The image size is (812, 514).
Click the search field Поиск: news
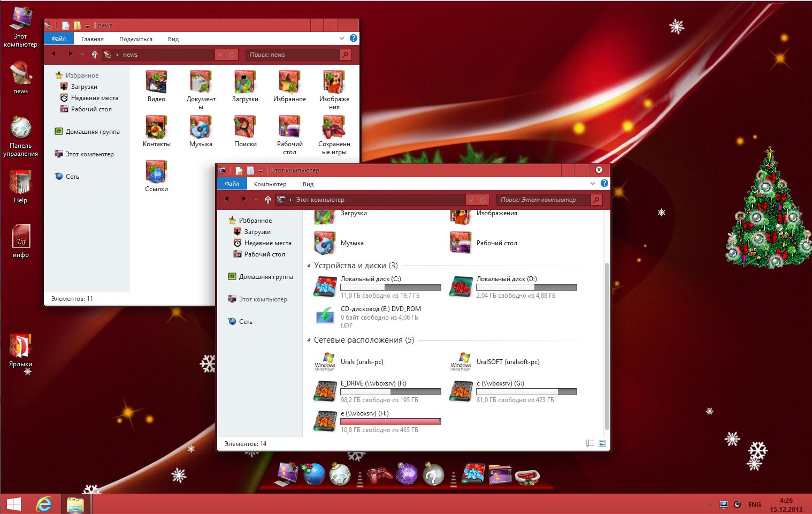point(293,55)
